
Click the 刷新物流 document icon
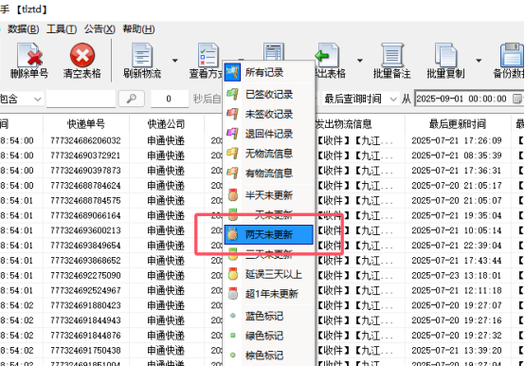pyautogui.click(x=142, y=55)
